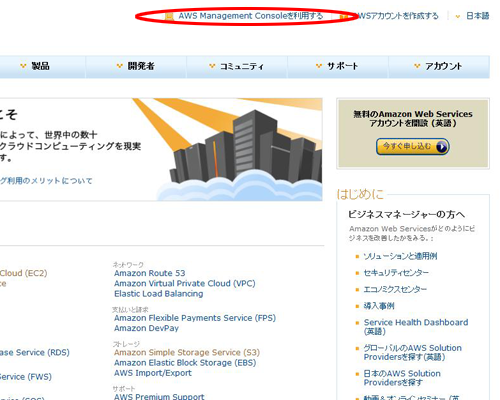Click the arrow icon on 今すぐ申し込む button
This screenshot has width=500, height=400.
(x=441, y=147)
